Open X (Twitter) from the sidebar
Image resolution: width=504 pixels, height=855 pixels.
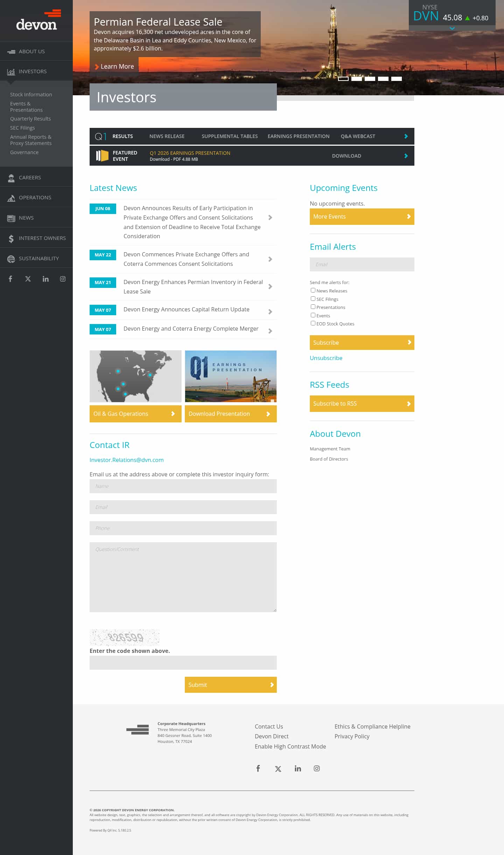coord(28,279)
